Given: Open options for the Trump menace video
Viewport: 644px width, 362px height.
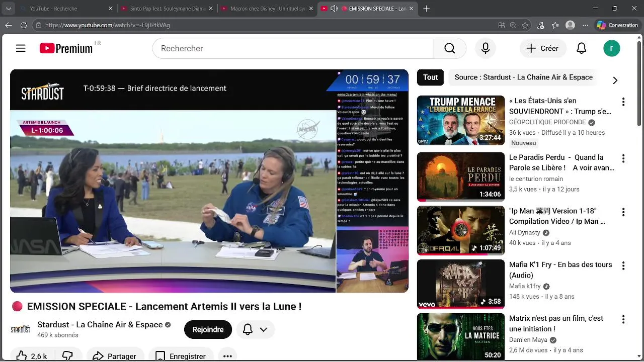Looking at the screenshot, I should (x=623, y=102).
